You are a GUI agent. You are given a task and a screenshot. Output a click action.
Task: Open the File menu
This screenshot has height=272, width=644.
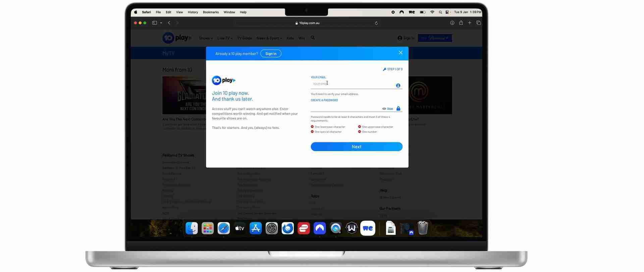click(x=158, y=12)
